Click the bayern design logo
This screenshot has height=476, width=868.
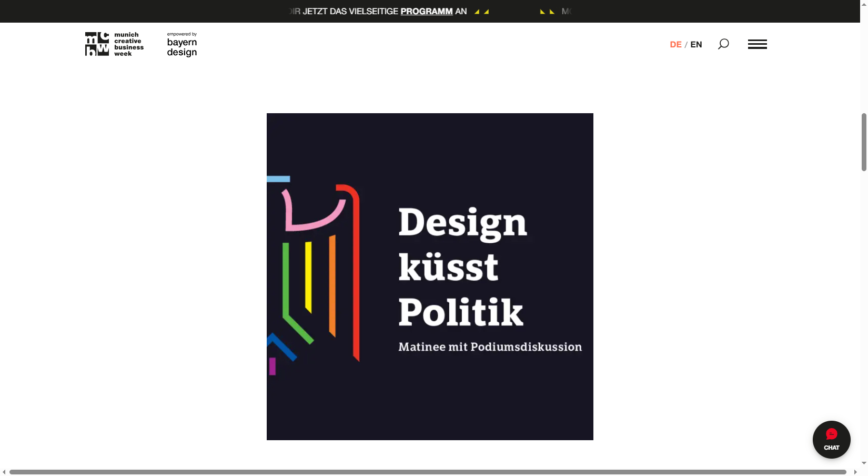182,44
